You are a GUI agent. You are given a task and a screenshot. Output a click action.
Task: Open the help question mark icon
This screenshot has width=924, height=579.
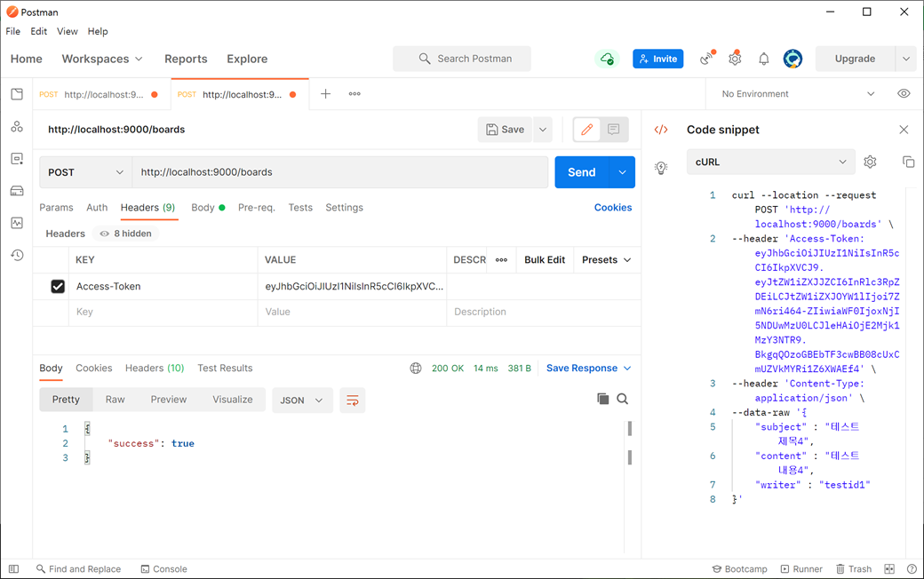click(912, 569)
